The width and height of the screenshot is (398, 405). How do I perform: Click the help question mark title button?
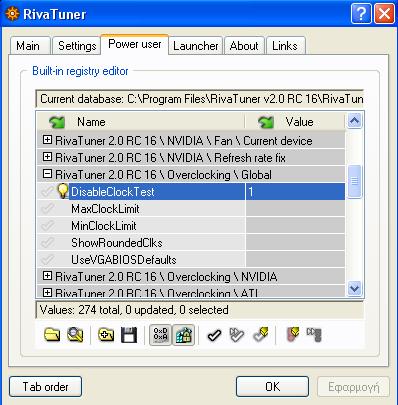361,14
